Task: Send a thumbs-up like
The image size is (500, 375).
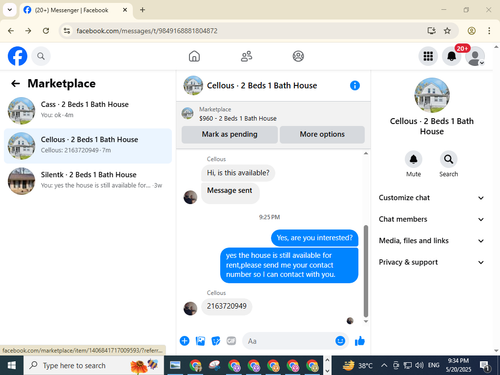Action: 360,341
